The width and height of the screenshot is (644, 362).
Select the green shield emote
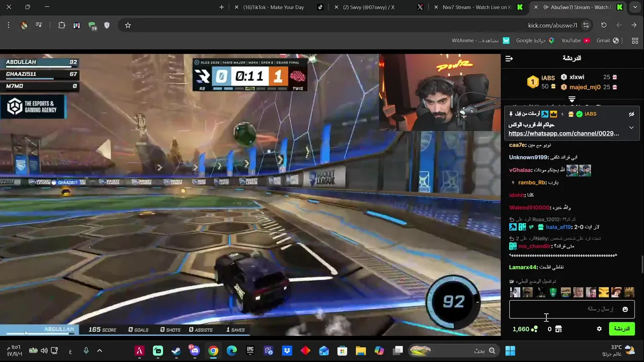(553, 292)
